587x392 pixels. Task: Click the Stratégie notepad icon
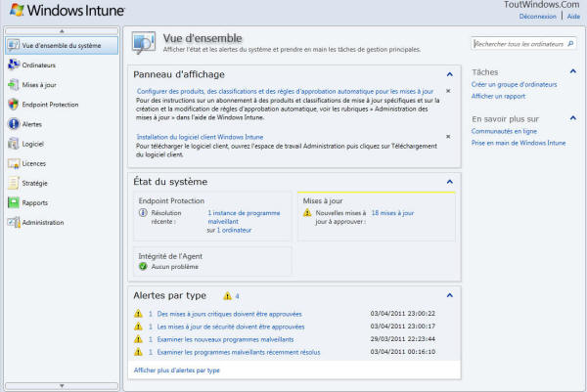click(14, 183)
